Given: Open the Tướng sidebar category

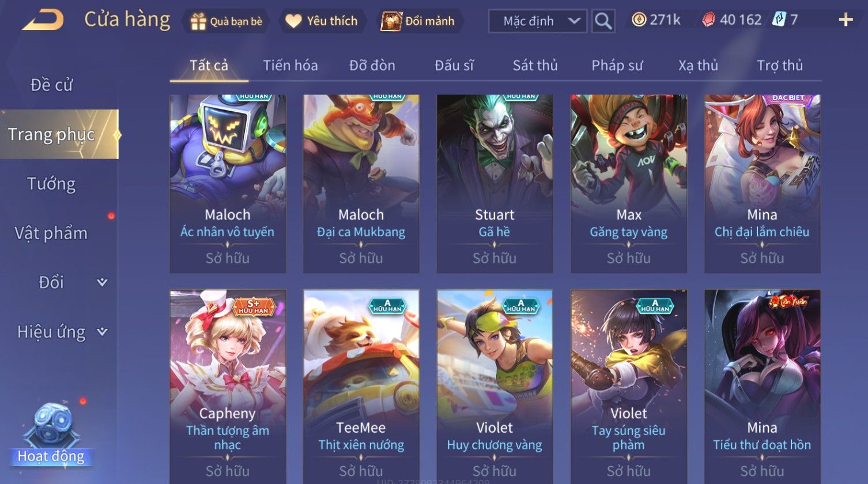Looking at the screenshot, I should coord(51,184).
